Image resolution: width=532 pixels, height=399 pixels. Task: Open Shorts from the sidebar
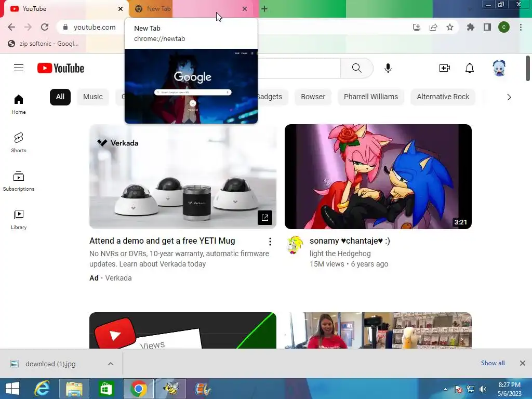coord(19,143)
